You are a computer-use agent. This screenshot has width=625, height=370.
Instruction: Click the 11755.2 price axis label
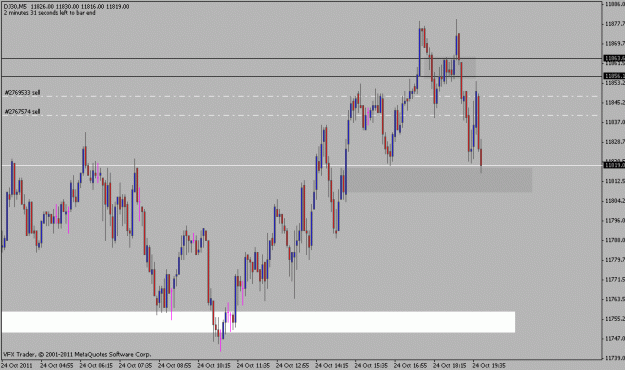point(615,319)
